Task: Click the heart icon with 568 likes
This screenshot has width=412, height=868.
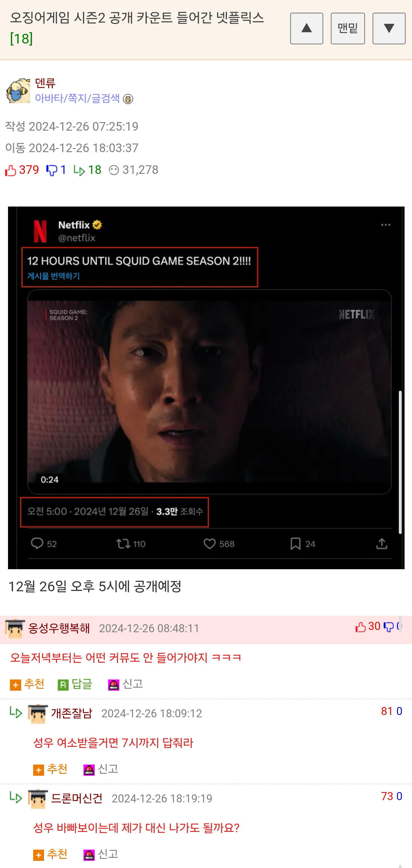Action: (x=210, y=543)
